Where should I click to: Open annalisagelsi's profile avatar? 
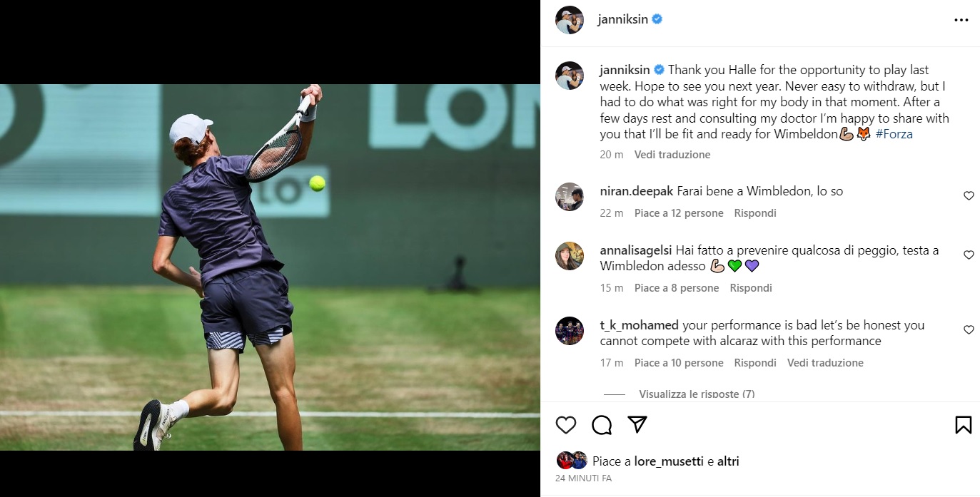(570, 256)
